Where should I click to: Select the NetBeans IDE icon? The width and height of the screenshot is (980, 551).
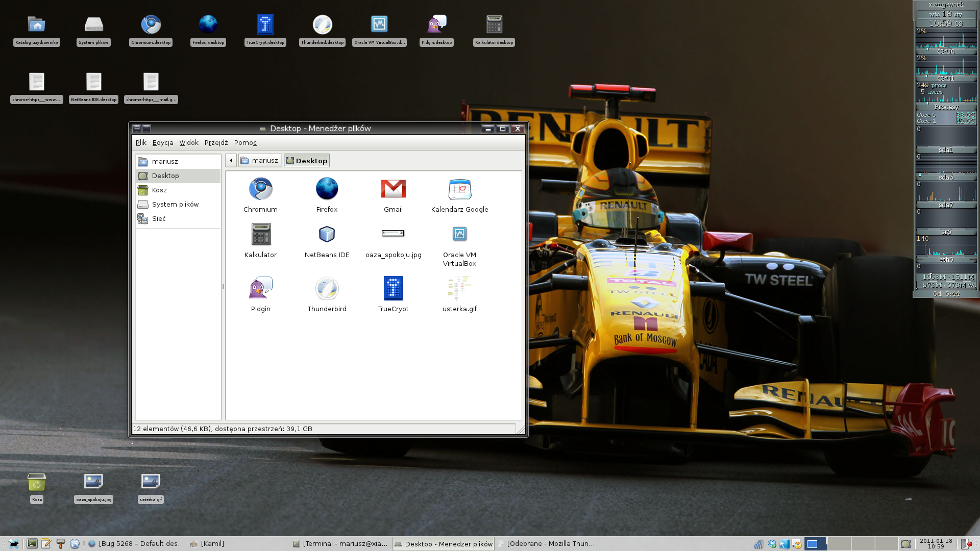pyautogui.click(x=327, y=235)
